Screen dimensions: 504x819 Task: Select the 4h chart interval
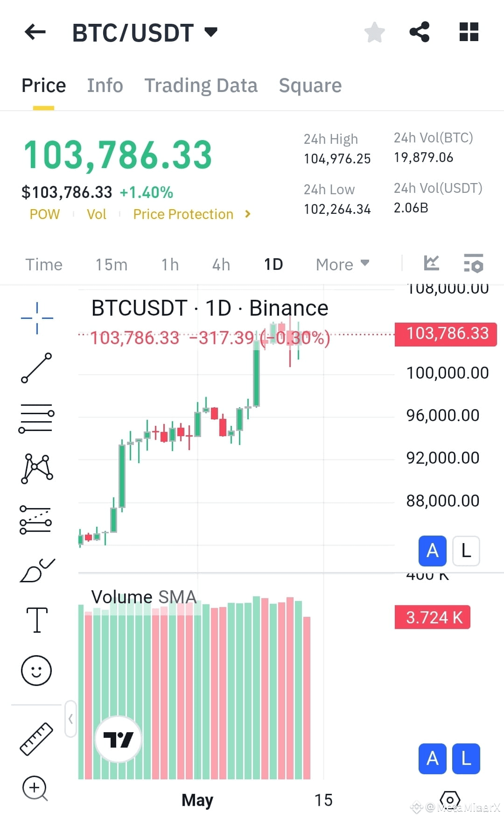tap(221, 265)
